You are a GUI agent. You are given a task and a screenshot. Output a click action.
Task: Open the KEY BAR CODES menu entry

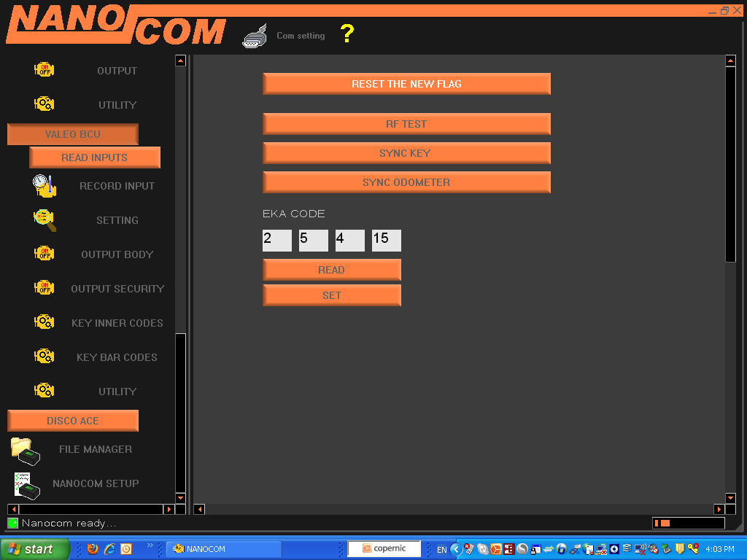click(x=117, y=357)
